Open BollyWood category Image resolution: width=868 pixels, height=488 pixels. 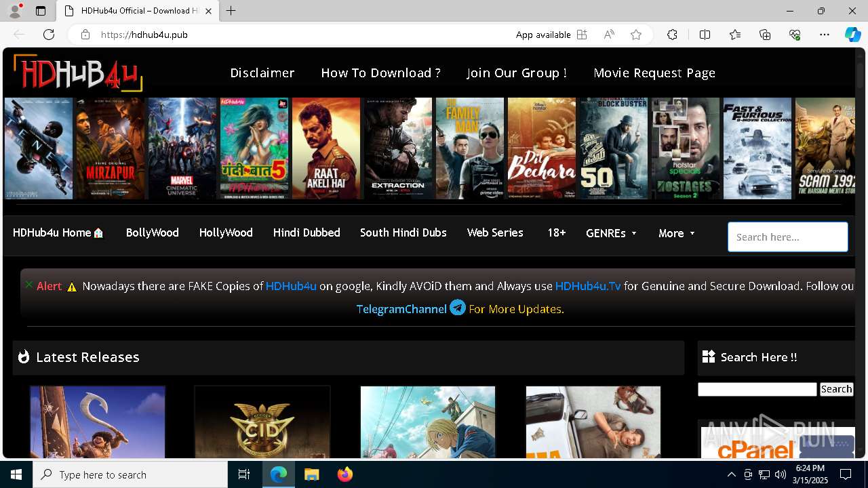153,232
